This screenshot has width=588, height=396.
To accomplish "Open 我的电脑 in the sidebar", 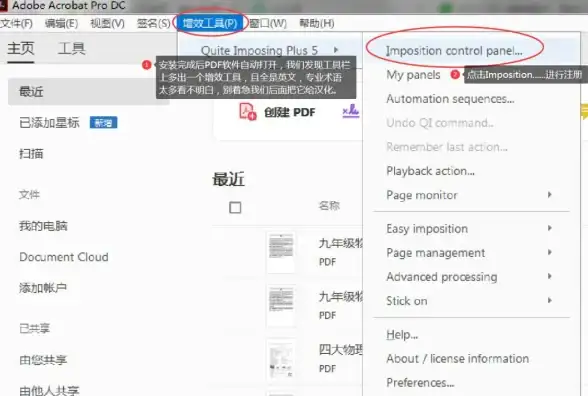I will click(43, 226).
